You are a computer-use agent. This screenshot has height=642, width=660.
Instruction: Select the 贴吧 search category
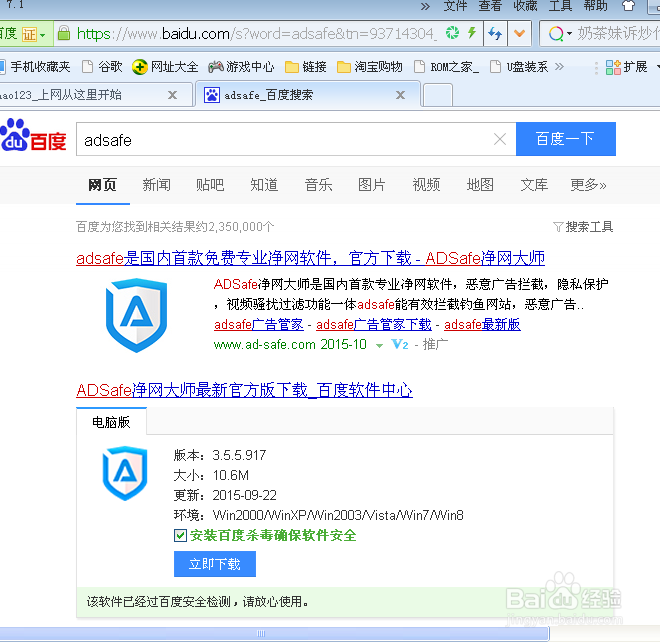tap(210, 184)
